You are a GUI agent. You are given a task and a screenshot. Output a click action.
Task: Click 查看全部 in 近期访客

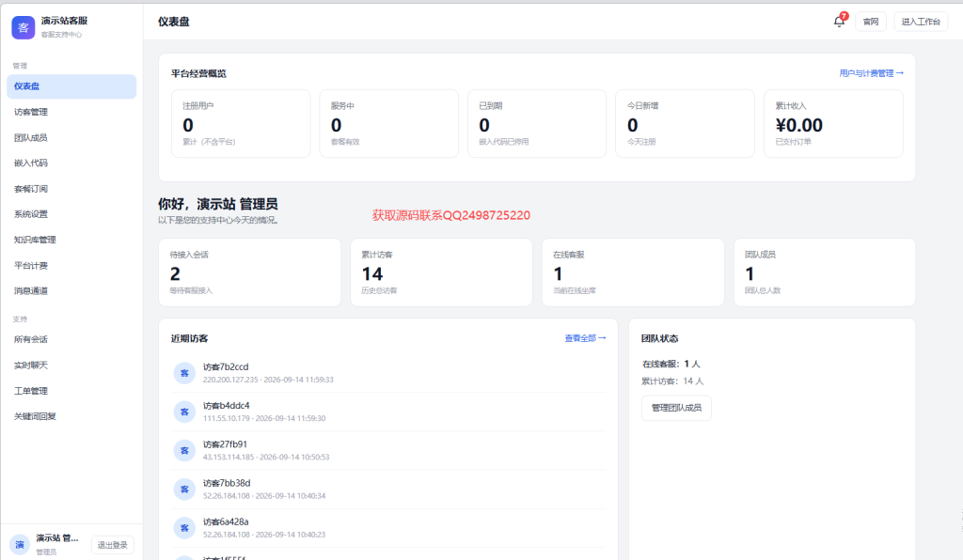(x=585, y=338)
